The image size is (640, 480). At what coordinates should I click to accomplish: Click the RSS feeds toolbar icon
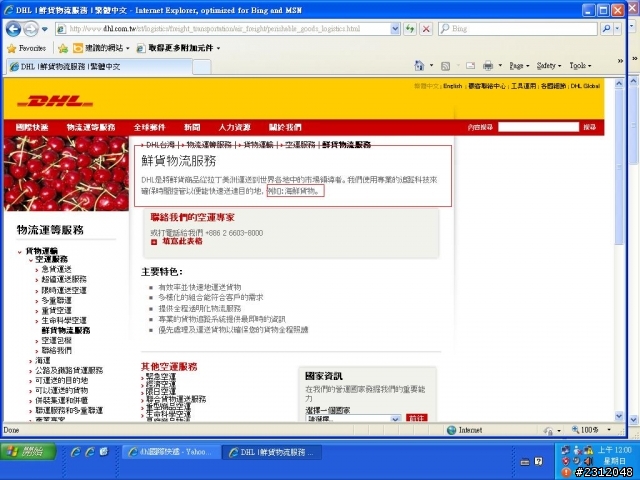[x=445, y=66]
